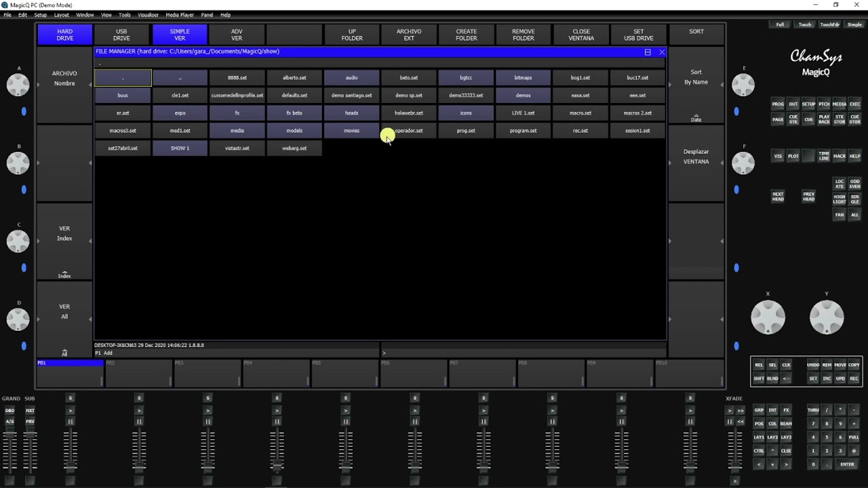Select the CLR clear button
Viewport: 868px width, 488px height.
pos(786,365)
